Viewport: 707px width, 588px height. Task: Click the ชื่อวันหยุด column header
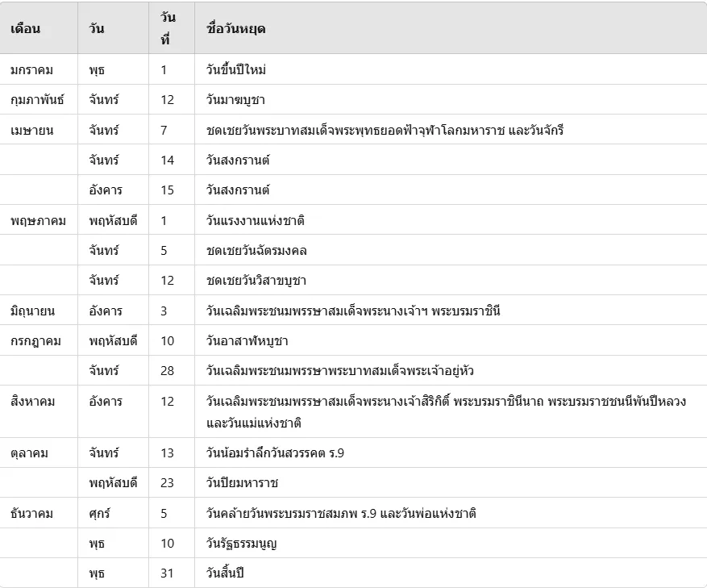[x=236, y=29]
